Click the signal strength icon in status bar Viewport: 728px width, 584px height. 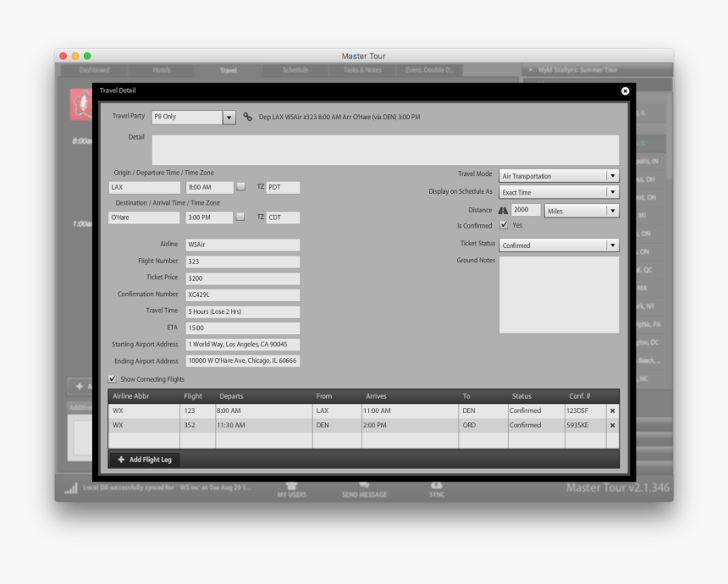pos(70,488)
